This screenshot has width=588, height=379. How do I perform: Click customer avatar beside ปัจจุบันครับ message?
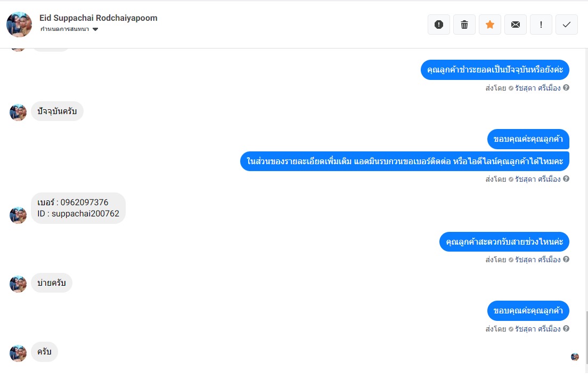[x=18, y=112]
